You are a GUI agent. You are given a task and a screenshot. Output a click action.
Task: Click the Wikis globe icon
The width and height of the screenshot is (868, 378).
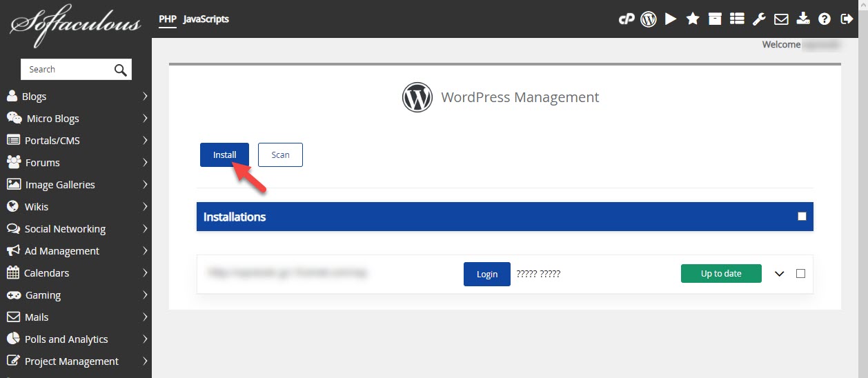tap(12, 206)
